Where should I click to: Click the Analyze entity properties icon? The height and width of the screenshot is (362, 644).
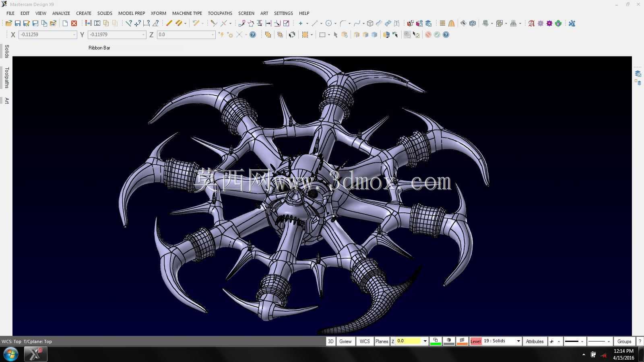coord(128,23)
